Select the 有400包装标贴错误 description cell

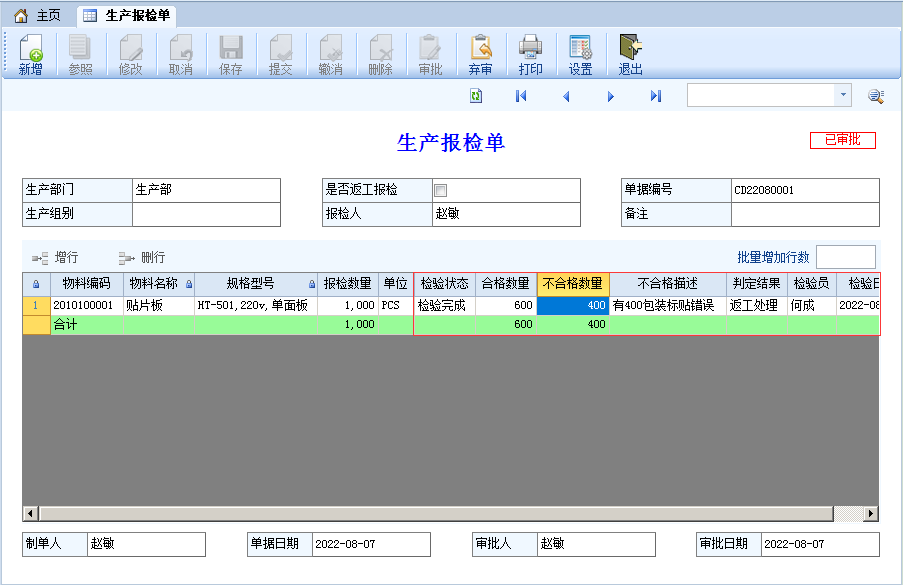pos(667,305)
